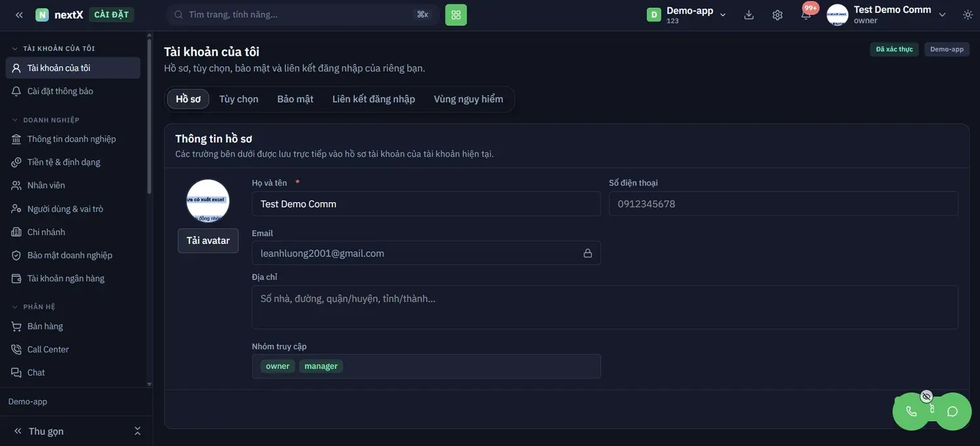Click the profile avatar thumbnail

(208, 201)
